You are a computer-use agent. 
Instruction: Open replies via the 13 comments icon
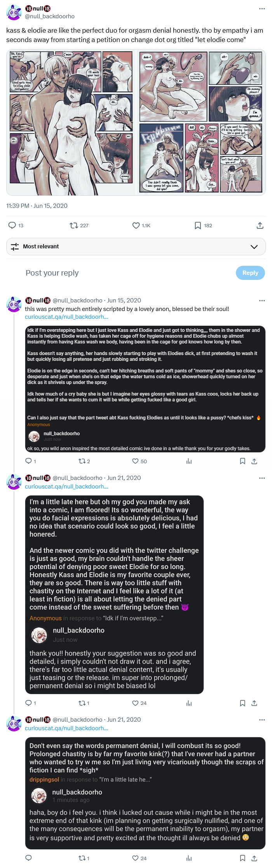(12, 225)
